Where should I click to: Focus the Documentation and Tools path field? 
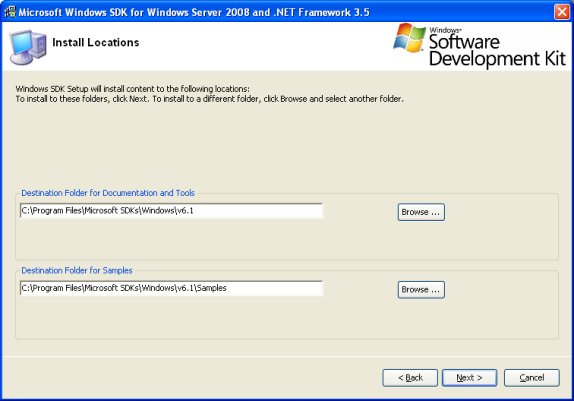[x=171, y=211]
